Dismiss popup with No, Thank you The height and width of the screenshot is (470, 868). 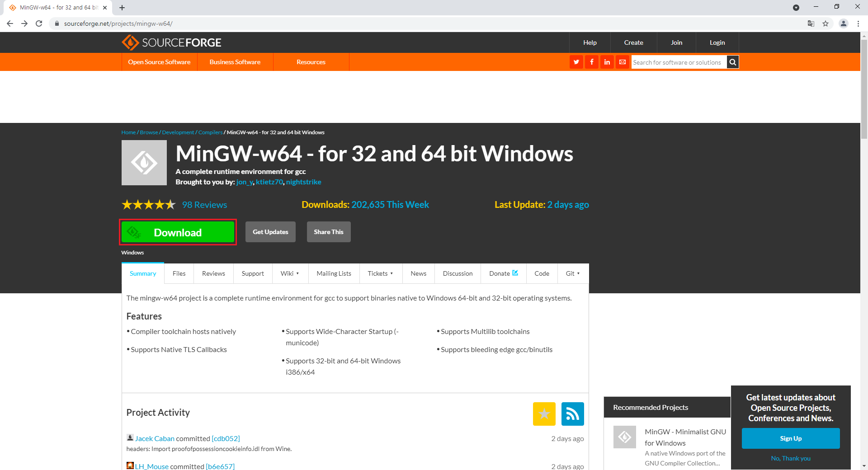point(791,458)
